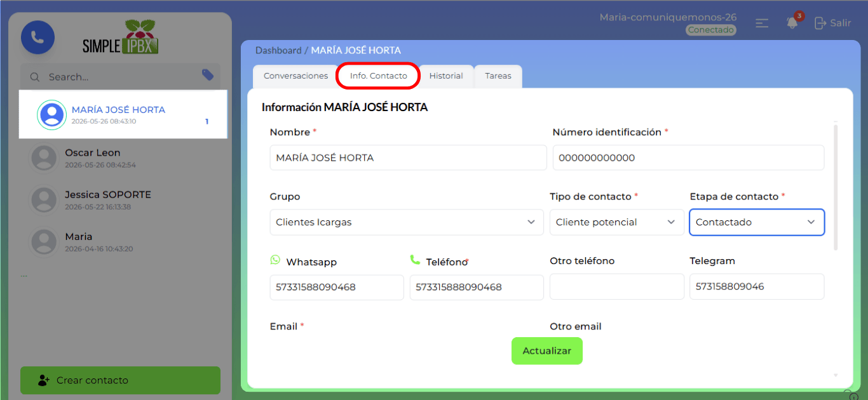Switch to the Conversaciones tab
This screenshot has width=868, height=400.
click(295, 76)
